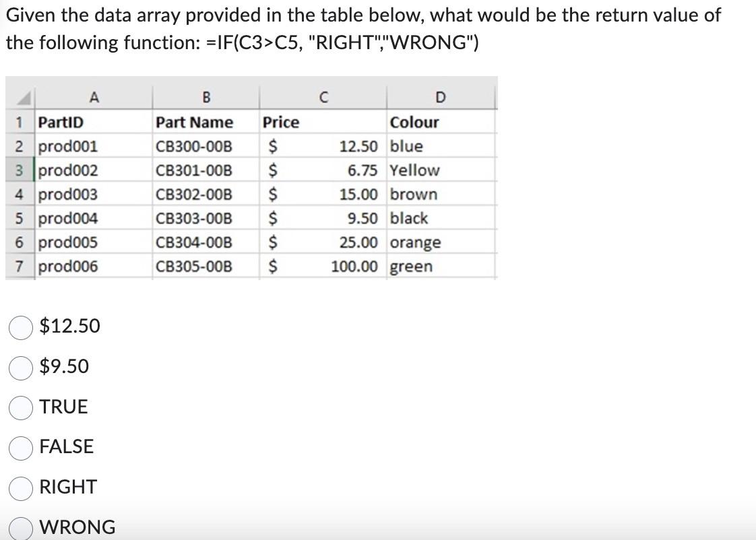Select the RIGHT answer option
This screenshot has width=756, height=540.
[x=21, y=487]
